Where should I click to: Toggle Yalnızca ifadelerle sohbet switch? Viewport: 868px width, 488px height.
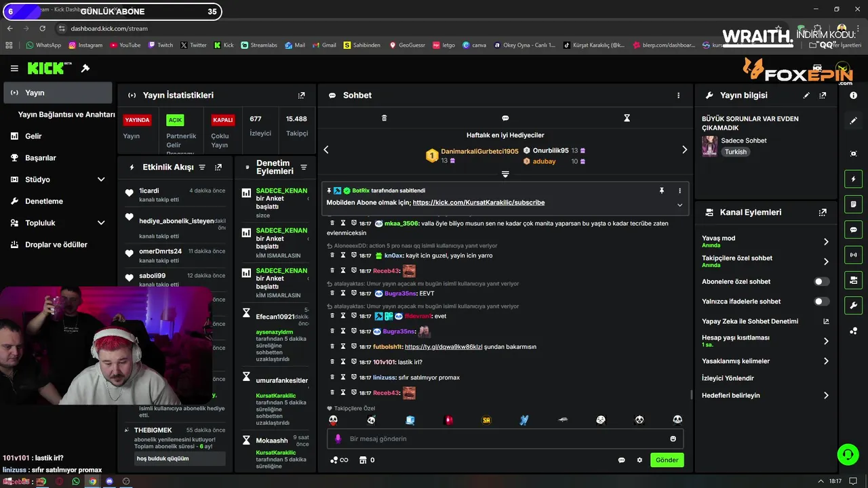click(821, 302)
